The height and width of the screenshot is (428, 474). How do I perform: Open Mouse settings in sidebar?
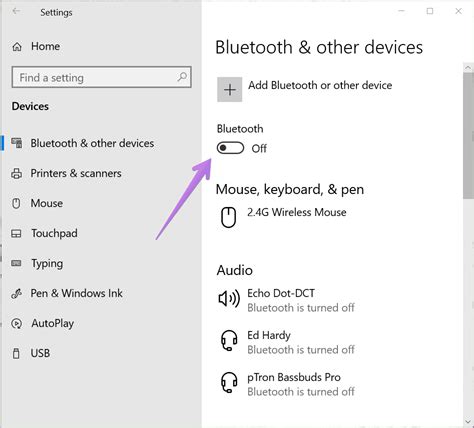[47, 203]
